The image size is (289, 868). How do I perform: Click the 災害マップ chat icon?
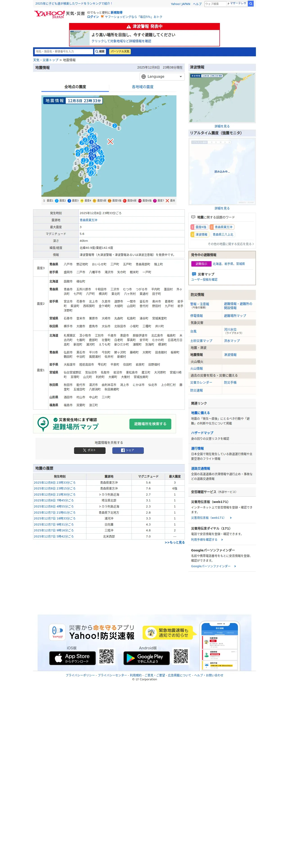pyautogui.click(x=194, y=274)
